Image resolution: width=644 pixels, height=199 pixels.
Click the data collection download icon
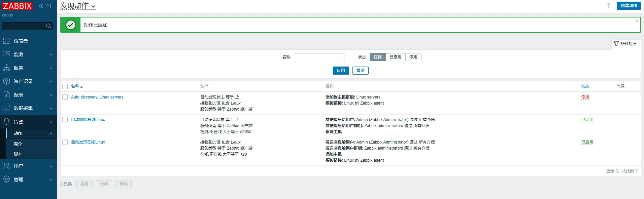tap(6, 108)
